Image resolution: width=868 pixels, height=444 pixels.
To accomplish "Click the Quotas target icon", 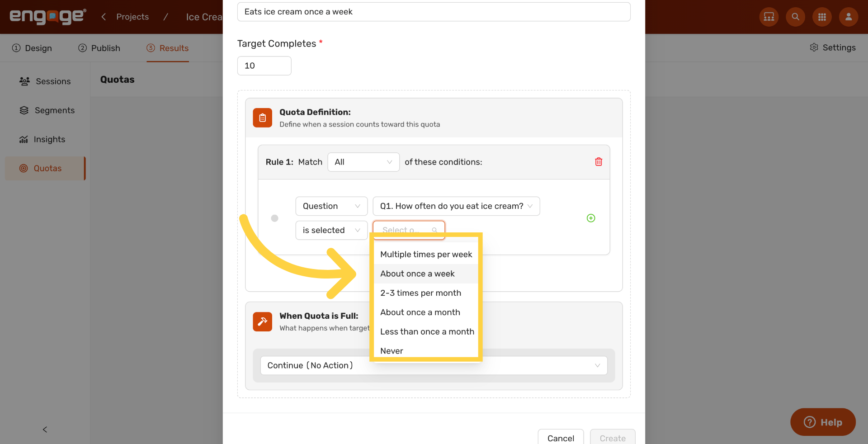I will coord(24,168).
